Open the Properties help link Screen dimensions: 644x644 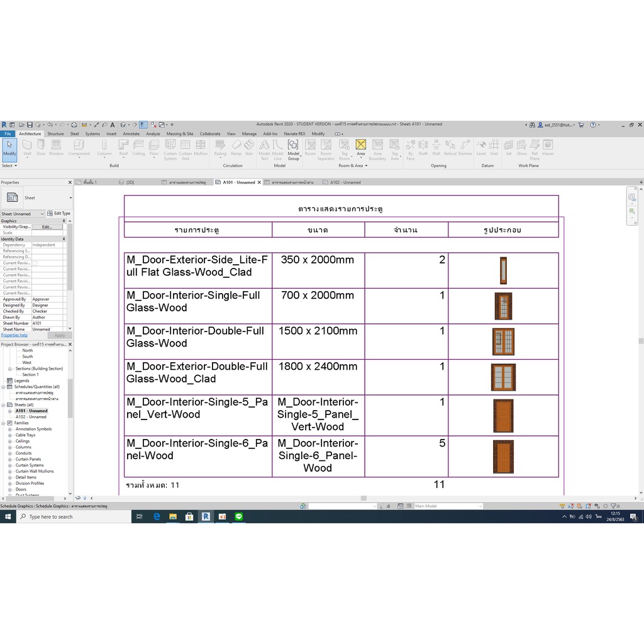(x=14, y=335)
